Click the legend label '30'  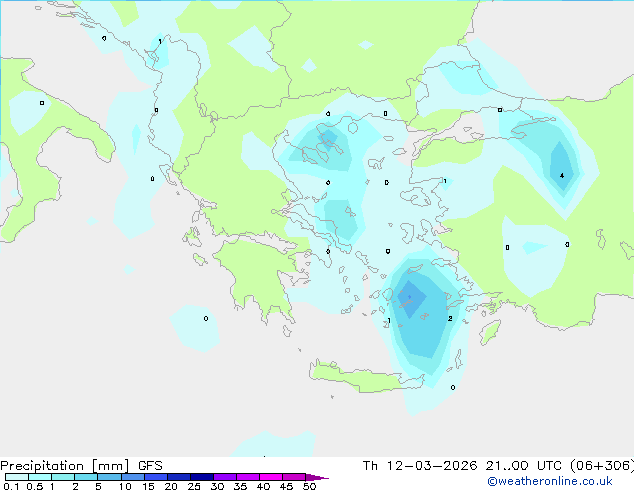(x=217, y=486)
